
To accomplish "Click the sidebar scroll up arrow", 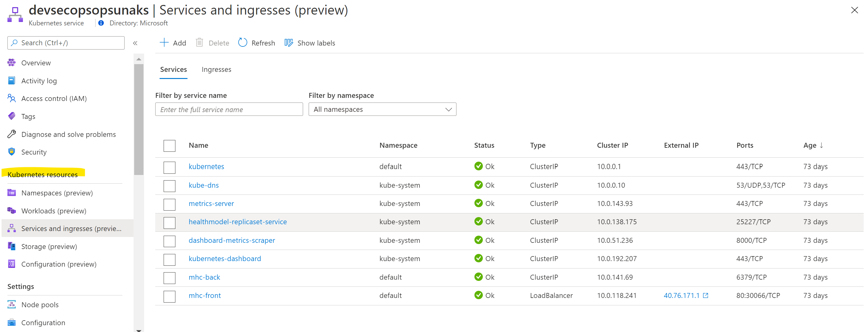I will [x=139, y=59].
